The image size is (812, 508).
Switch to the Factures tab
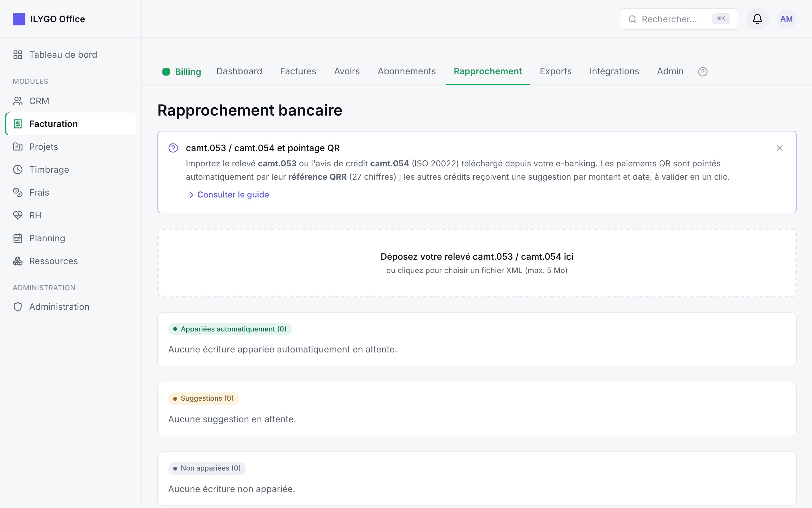tap(298, 71)
